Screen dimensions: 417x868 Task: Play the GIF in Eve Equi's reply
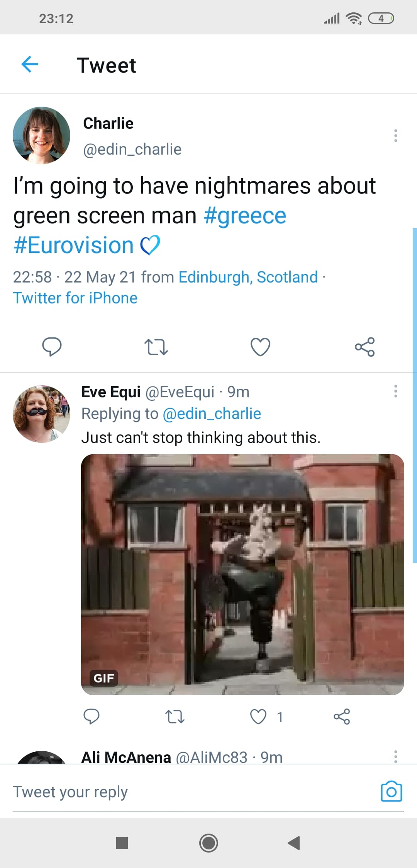[242, 574]
